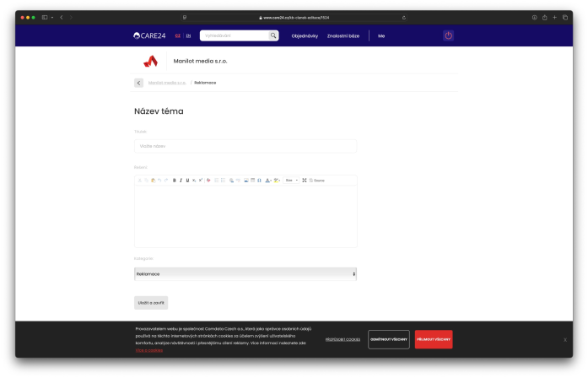The image size is (588, 378).
Task: Open the Objednávky menu item
Action: (x=305, y=36)
